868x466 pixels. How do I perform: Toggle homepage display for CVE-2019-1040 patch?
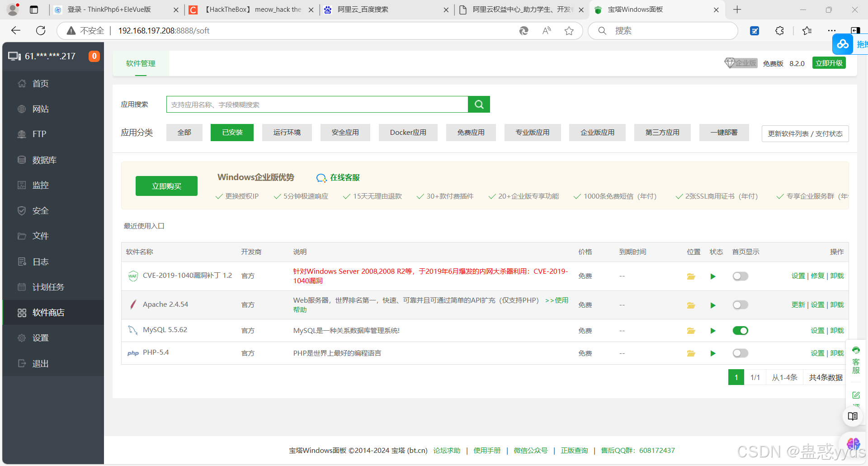tap(741, 276)
